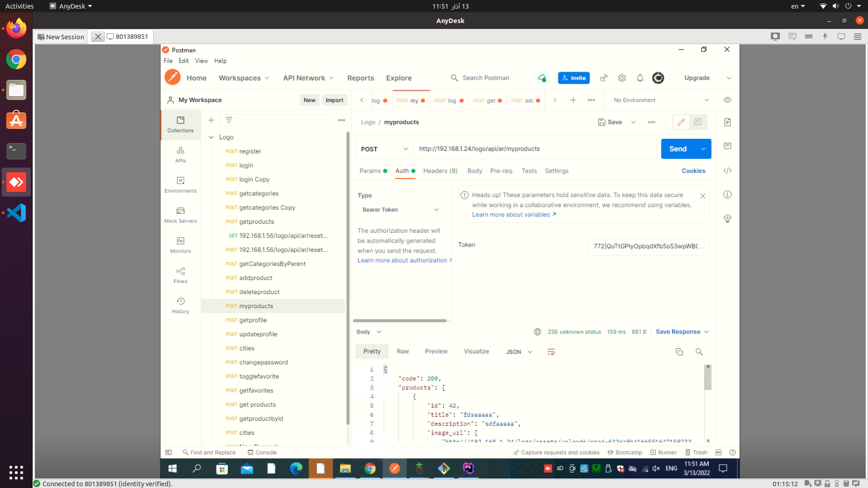
Task: Open the response Body dropdown
Action: 369,332
